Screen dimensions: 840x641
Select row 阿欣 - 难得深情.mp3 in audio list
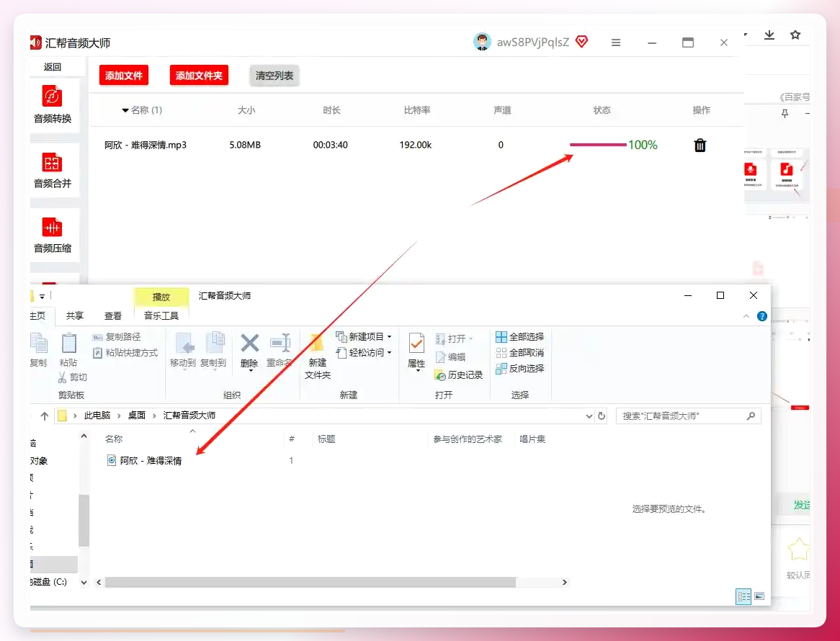tap(416, 145)
